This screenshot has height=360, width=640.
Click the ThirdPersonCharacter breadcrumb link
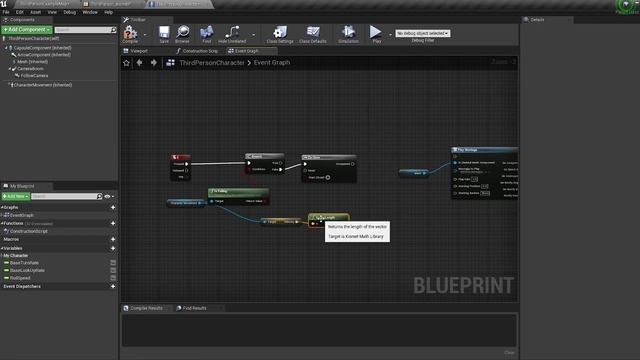pyautogui.click(x=212, y=62)
